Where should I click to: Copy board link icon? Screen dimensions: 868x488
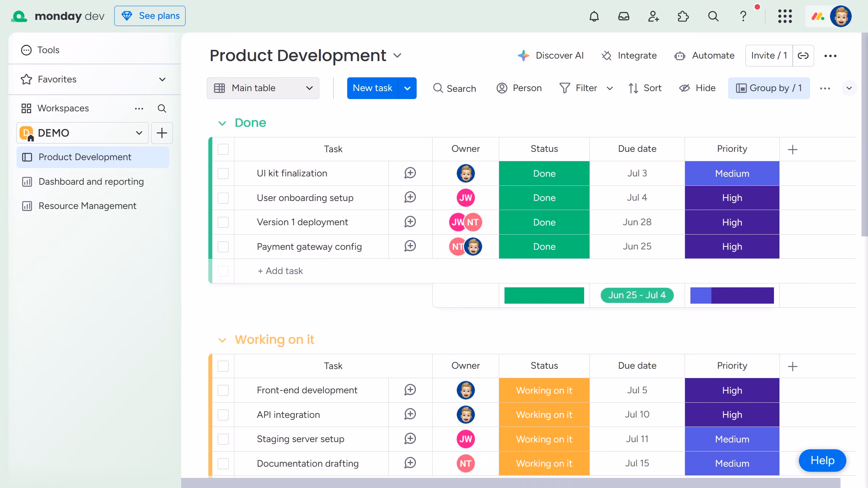[x=803, y=56]
